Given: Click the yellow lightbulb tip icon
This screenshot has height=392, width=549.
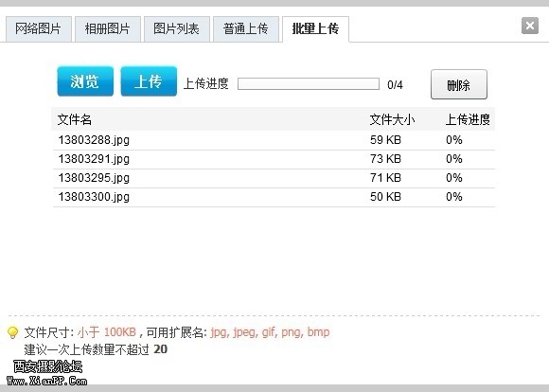Looking at the screenshot, I should tap(13, 332).
